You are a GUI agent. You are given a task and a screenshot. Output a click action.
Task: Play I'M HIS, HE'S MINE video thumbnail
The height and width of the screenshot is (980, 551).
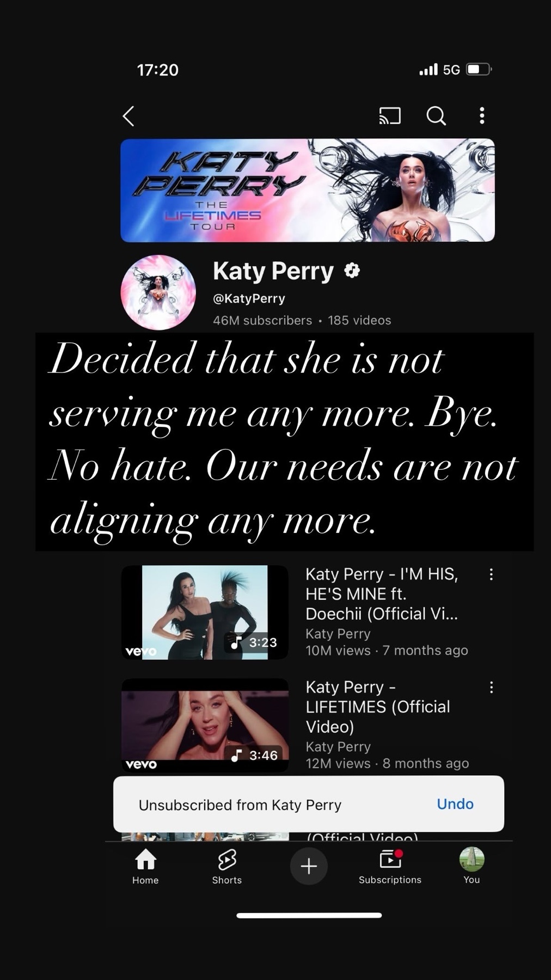pyautogui.click(x=205, y=612)
